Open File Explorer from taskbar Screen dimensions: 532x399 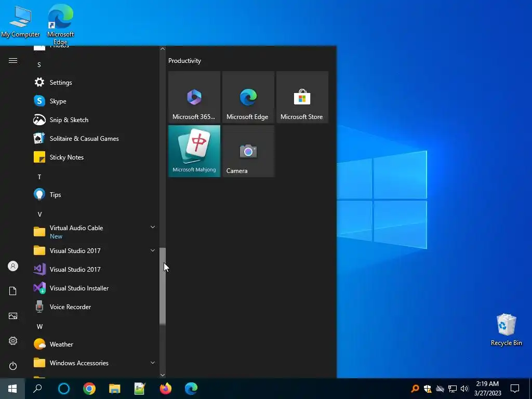[x=115, y=389]
